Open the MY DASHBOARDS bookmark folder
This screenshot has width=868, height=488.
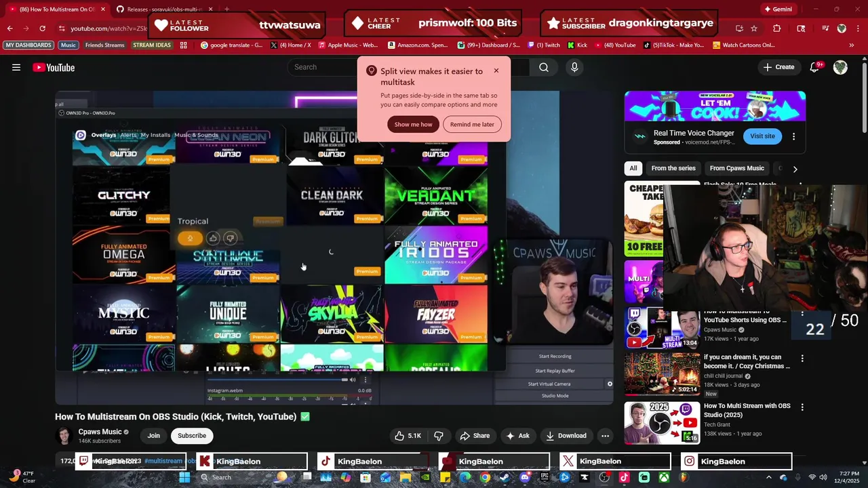pyautogui.click(x=29, y=45)
